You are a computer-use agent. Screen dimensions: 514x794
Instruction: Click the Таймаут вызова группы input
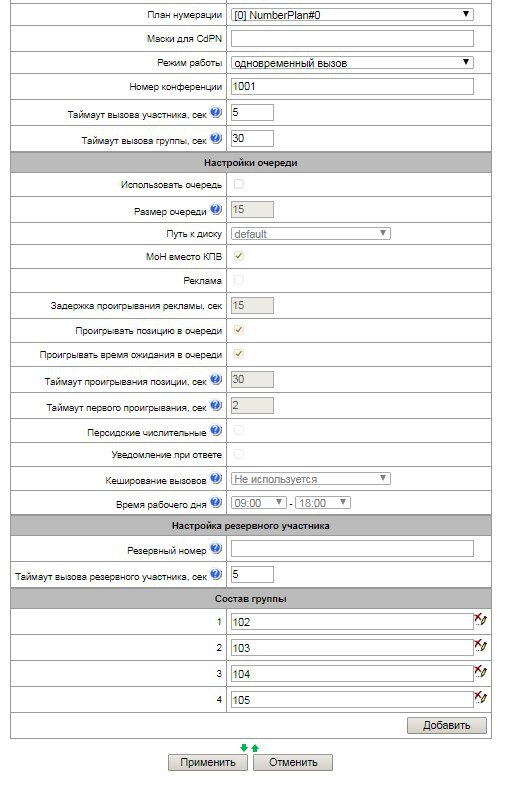(252, 138)
